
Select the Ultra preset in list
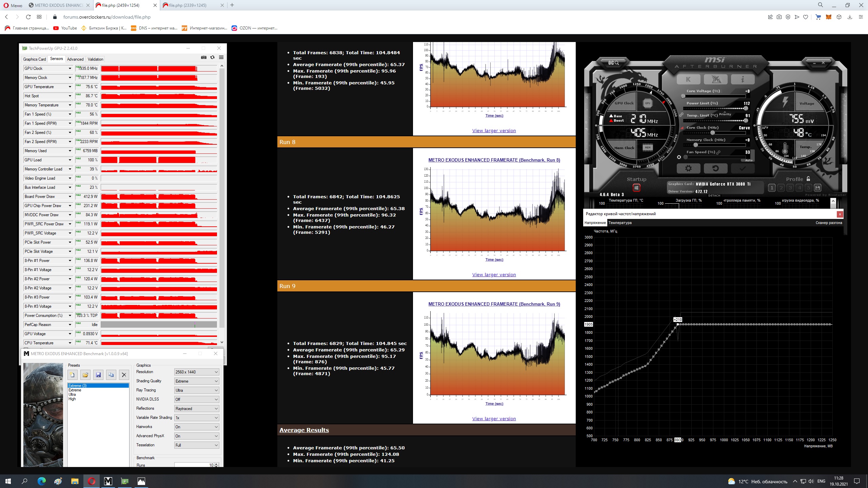(x=72, y=394)
